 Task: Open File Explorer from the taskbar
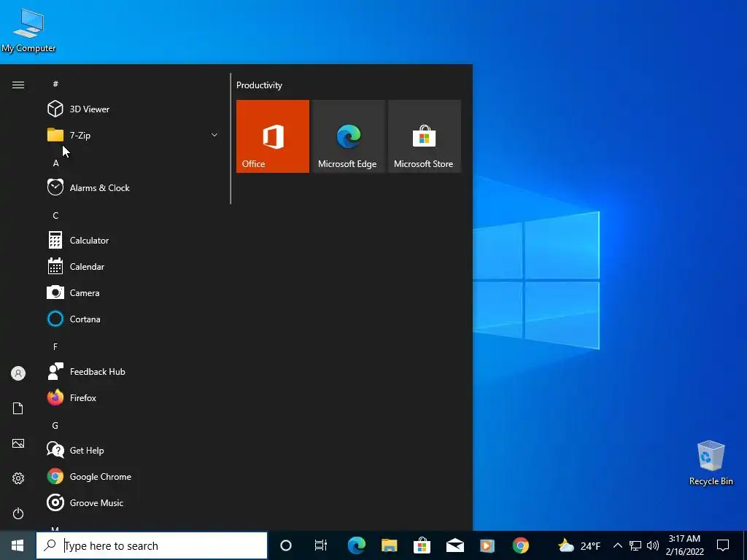tap(390, 545)
